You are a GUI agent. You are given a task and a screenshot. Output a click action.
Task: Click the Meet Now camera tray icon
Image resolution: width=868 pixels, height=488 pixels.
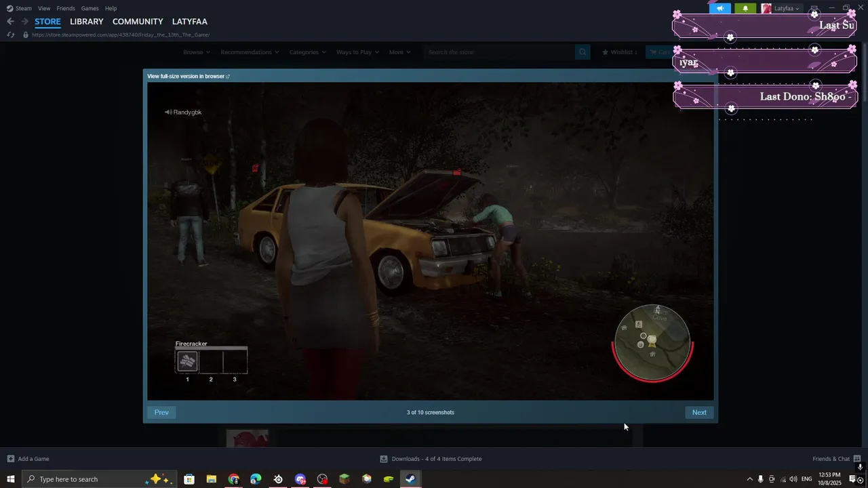click(x=771, y=479)
